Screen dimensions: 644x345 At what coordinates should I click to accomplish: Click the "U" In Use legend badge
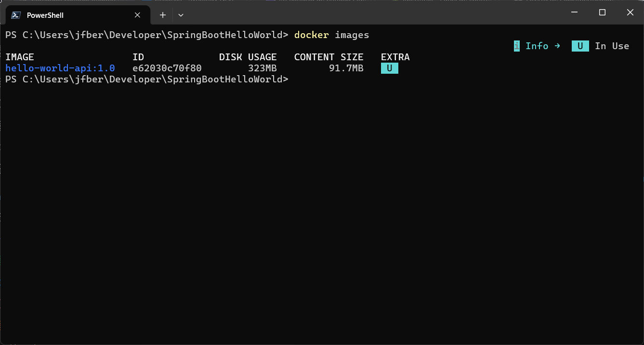pos(580,46)
